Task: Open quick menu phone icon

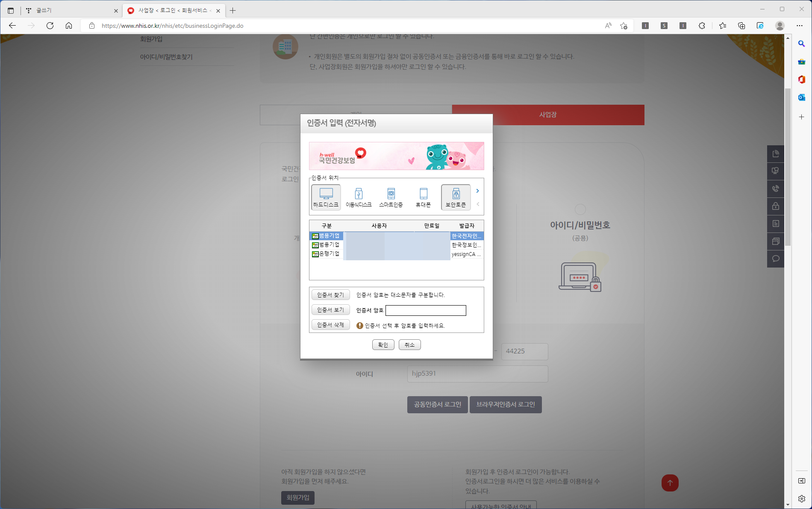Action: [x=776, y=189]
